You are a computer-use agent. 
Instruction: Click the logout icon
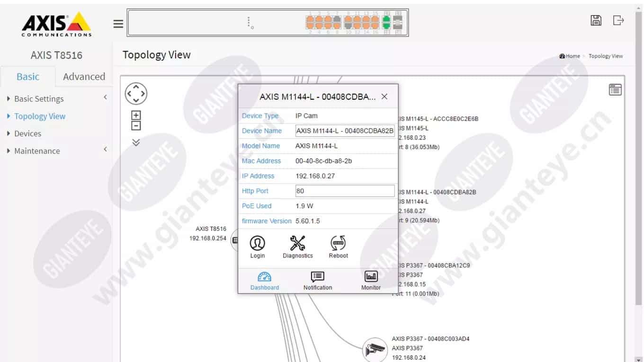point(618,20)
